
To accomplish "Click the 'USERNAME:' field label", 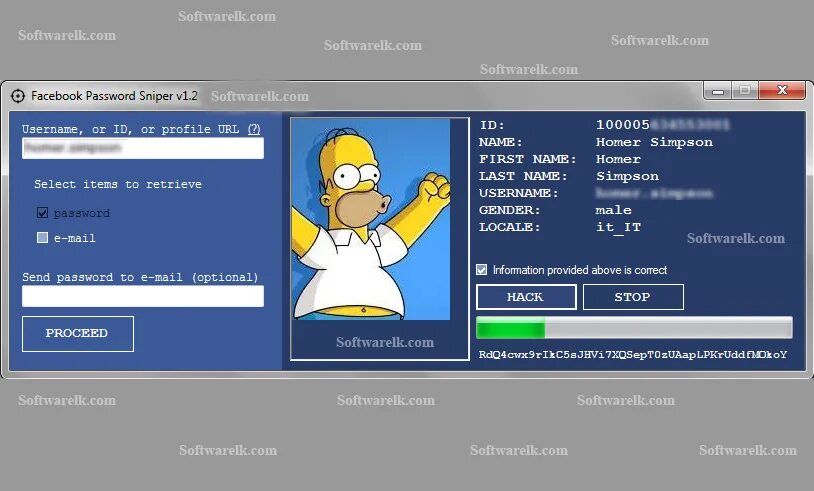I will (519, 193).
